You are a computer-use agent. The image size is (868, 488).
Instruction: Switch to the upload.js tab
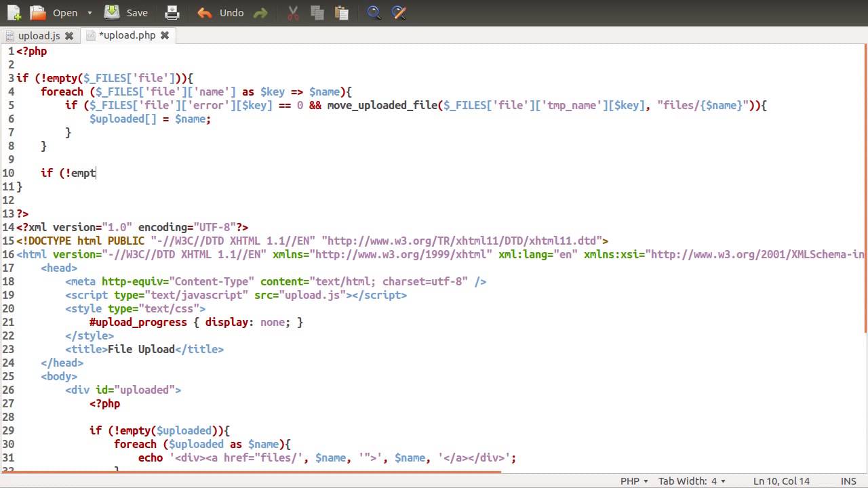(39, 35)
